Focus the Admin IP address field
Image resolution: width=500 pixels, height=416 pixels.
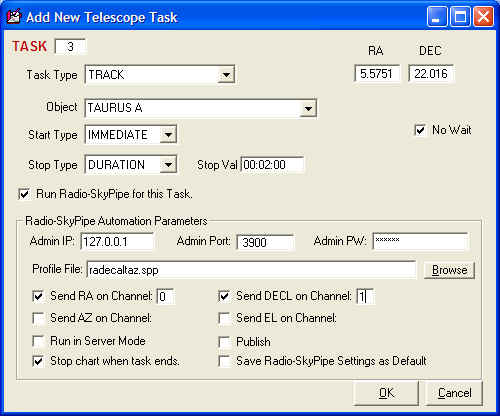[117, 241]
